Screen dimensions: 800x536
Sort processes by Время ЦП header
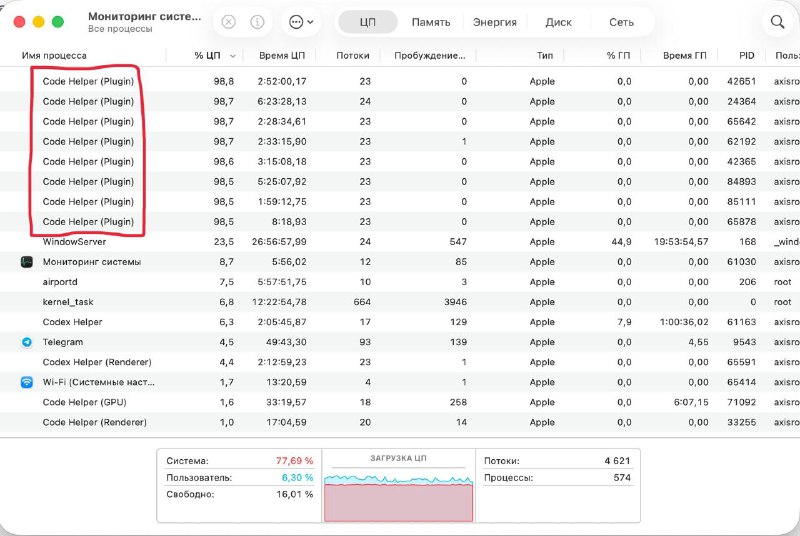tap(282, 56)
